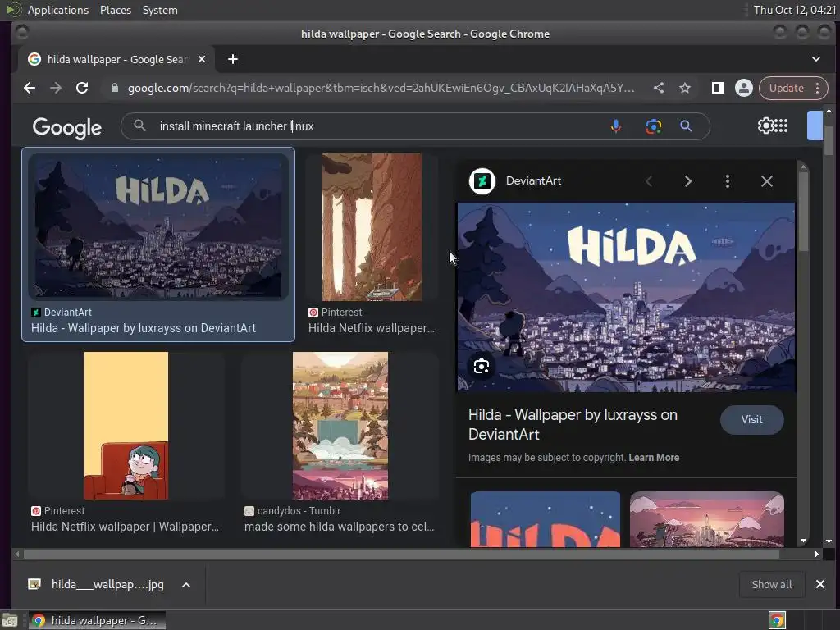Open the Google apps grid
The image size is (840, 630).
pyautogui.click(x=781, y=126)
